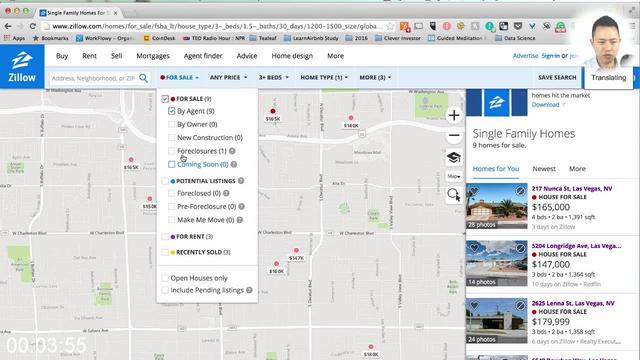Uncheck the By Agent checkbox

point(171,111)
